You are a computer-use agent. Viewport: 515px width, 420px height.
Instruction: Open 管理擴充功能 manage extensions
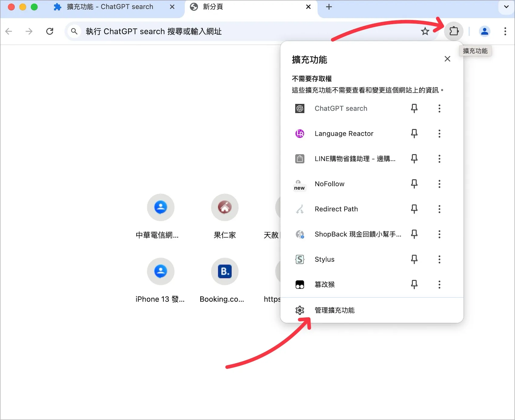[x=372, y=310]
